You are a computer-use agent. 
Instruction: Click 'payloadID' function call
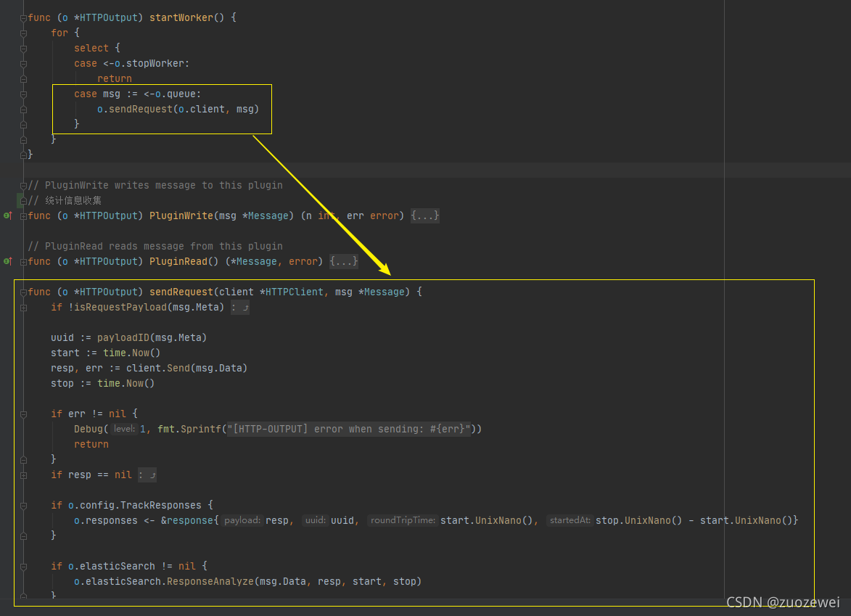123,337
